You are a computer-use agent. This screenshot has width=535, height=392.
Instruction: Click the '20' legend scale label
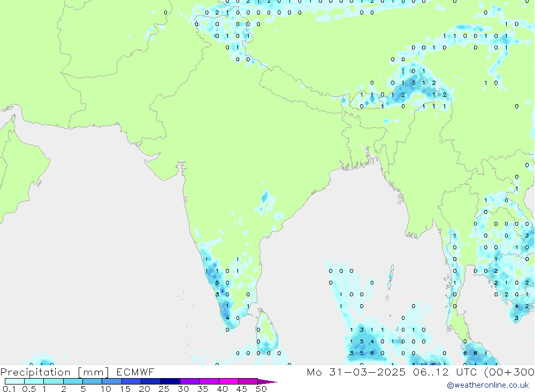click(144, 389)
